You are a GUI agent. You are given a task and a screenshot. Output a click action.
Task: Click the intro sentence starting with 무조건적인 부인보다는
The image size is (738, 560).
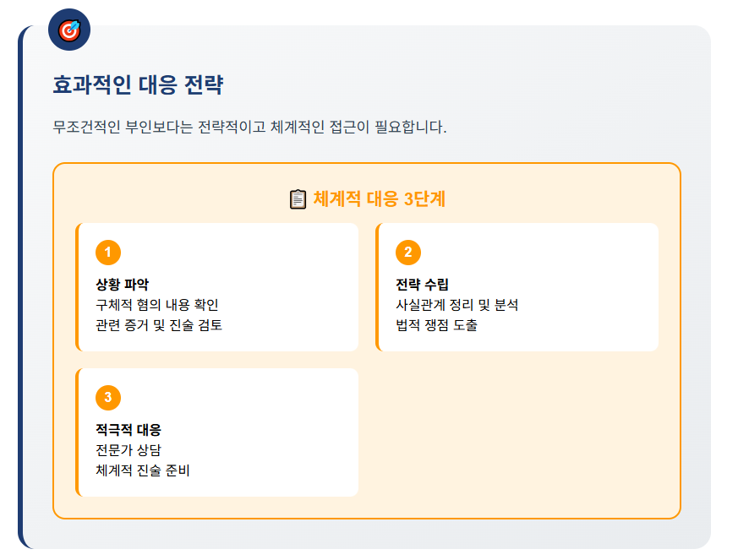[x=249, y=128]
